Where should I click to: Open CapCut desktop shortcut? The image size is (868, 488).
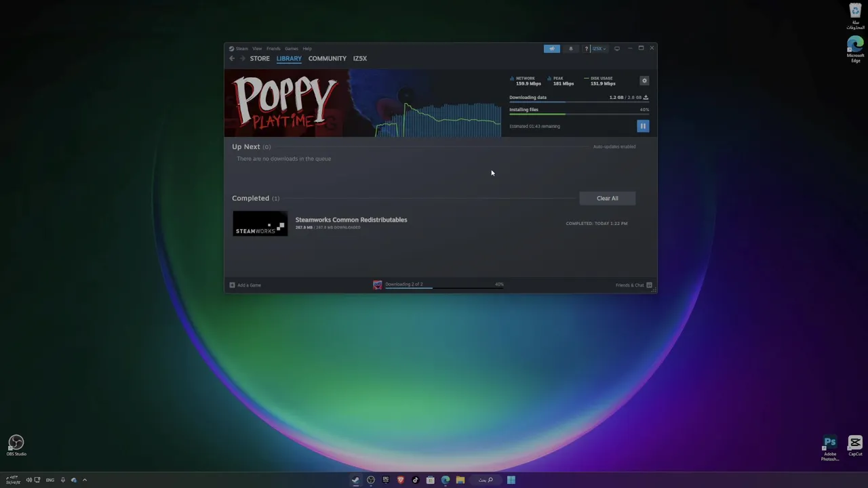pyautogui.click(x=855, y=446)
